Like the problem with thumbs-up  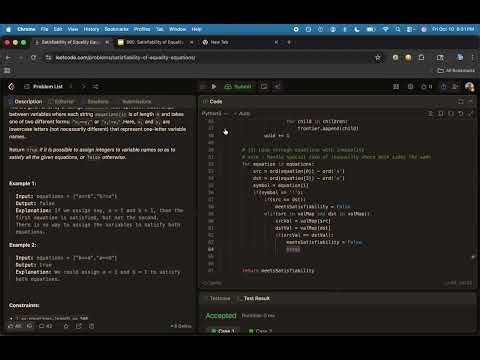pos(15,326)
